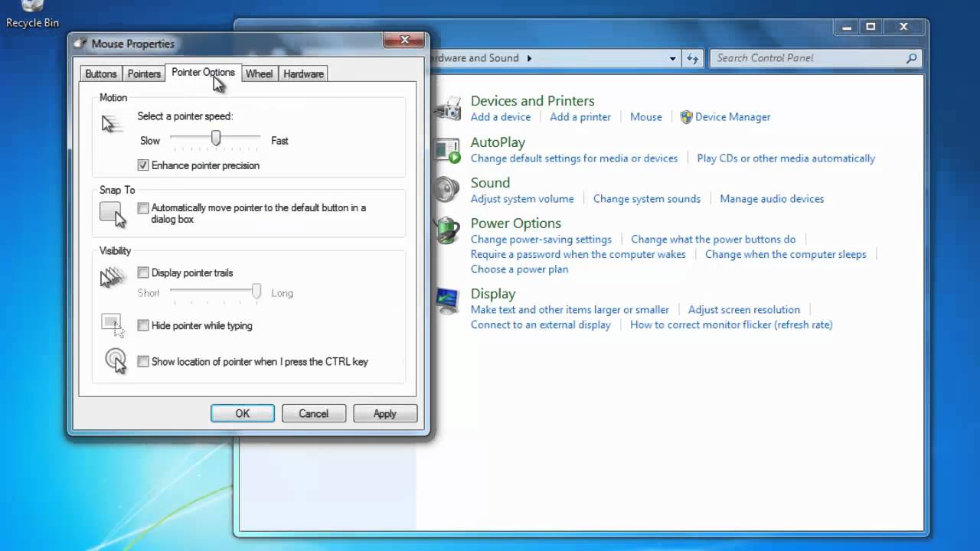Click the Display monitor category icon

447,301
